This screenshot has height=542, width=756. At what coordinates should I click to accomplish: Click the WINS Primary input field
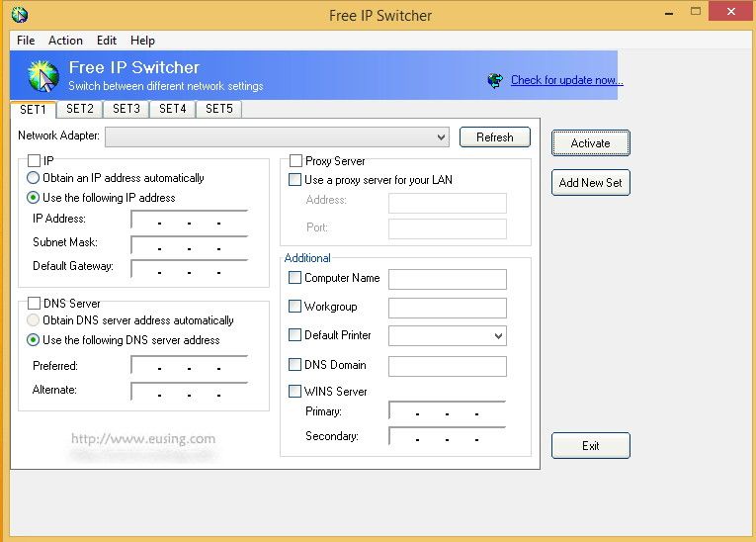point(447,410)
